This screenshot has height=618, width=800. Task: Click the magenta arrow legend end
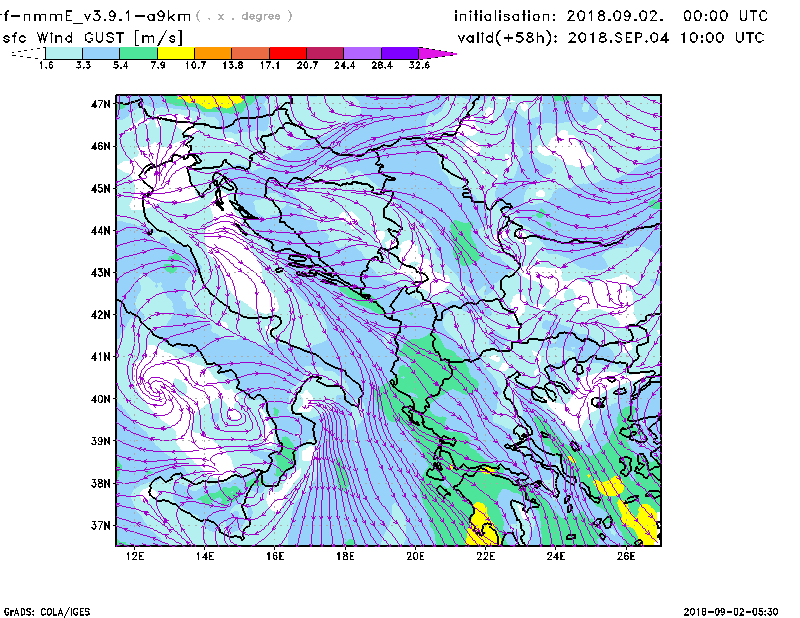coord(437,53)
